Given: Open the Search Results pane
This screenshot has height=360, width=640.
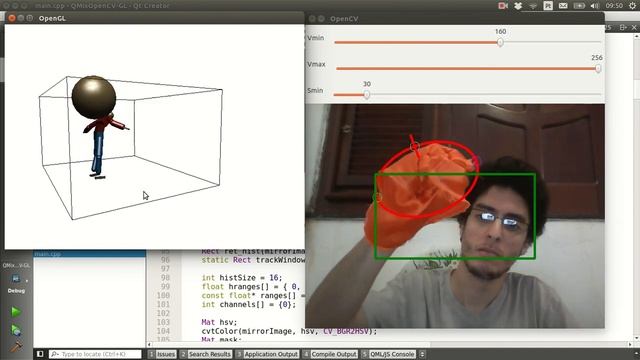Looking at the screenshot, I should (206, 354).
